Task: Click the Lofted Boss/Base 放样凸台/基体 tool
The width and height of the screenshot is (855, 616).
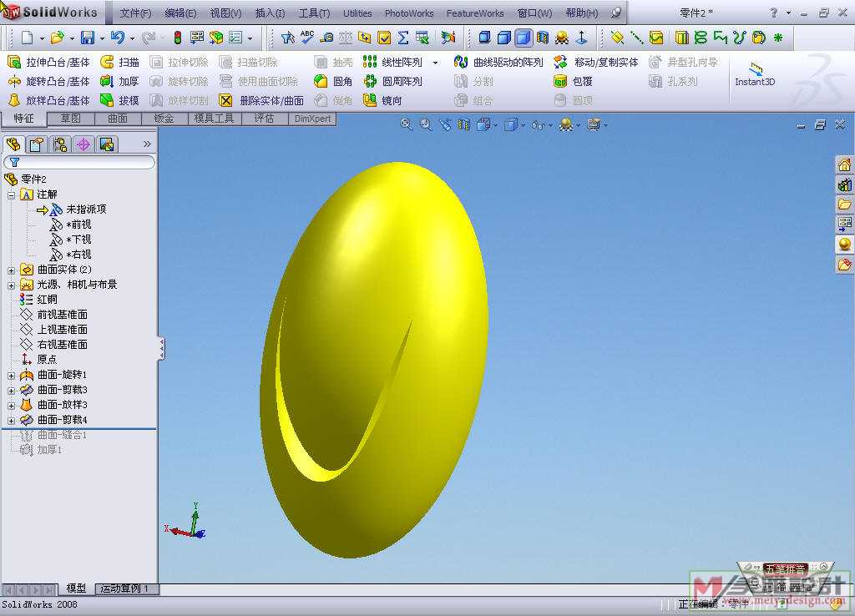Action: tap(48, 100)
